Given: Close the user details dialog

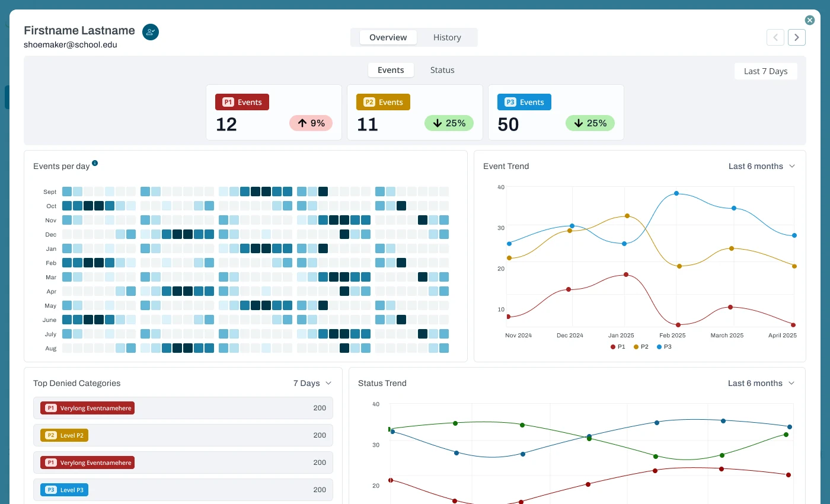Looking at the screenshot, I should (x=810, y=20).
